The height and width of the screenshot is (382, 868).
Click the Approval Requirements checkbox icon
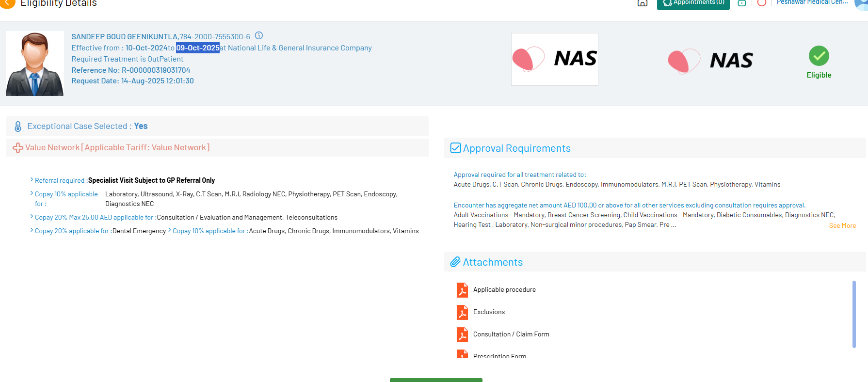[x=455, y=148]
